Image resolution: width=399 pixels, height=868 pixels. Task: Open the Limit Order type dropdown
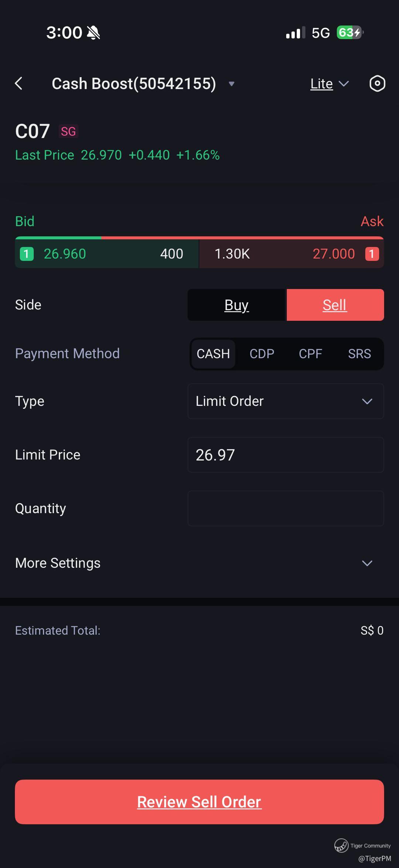pyautogui.click(x=286, y=401)
